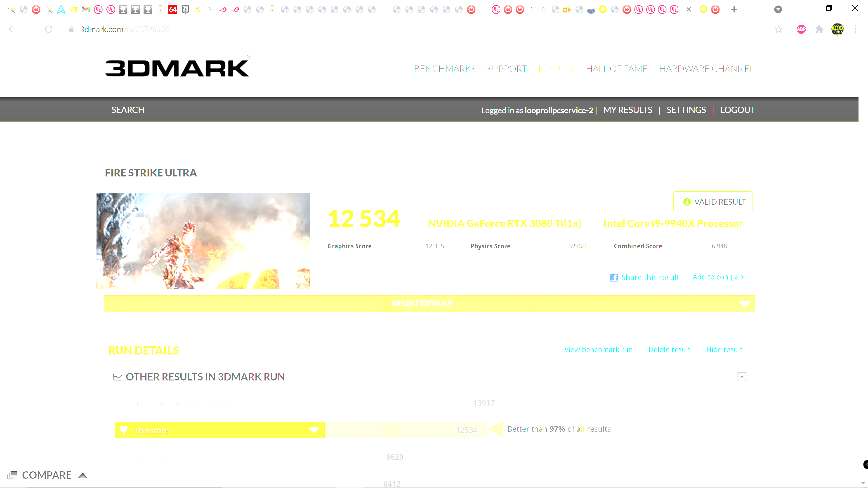Click the RESULT DETAILS down arrow
Image resolution: width=868 pixels, height=488 pixels.
745,304
